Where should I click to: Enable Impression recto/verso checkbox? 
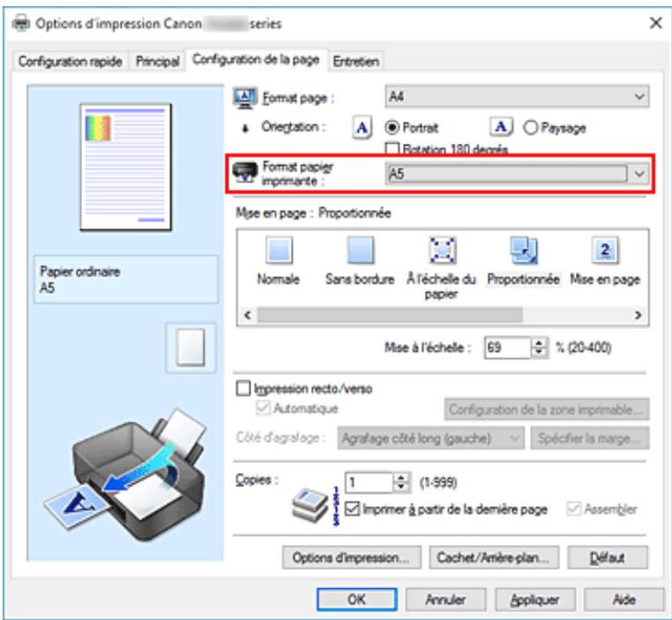click(243, 388)
